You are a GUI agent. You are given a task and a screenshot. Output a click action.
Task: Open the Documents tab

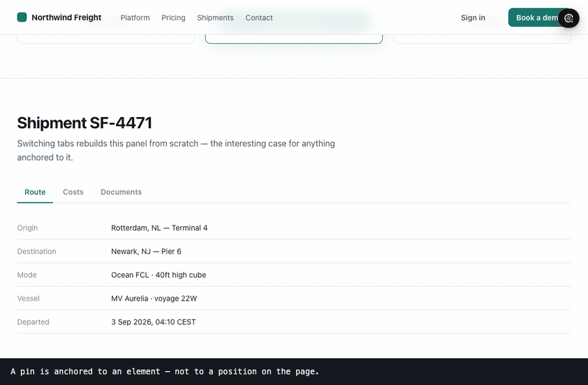(x=121, y=192)
